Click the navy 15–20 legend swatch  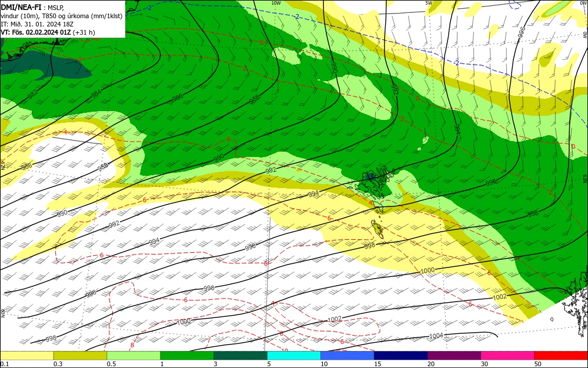click(x=401, y=356)
